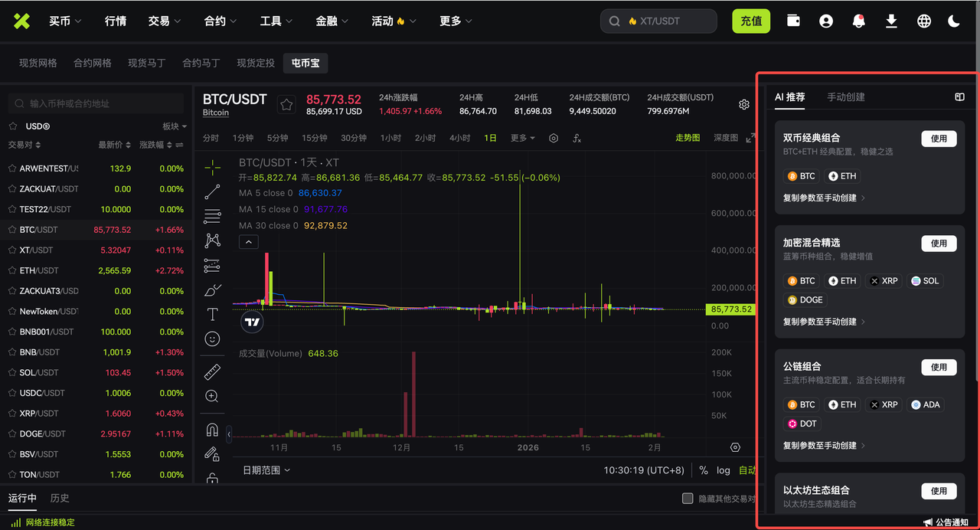Open the Bitcoin link under BTC/USDT
980x530 pixels.
click(x=216, y=113)
